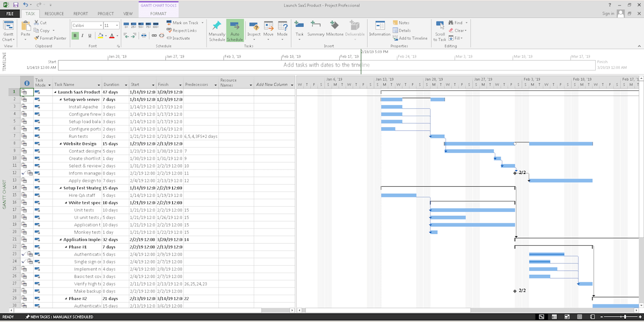The image size is (644, 322).
Task: Toggle Bold font formatting
Action: (75, 36)
